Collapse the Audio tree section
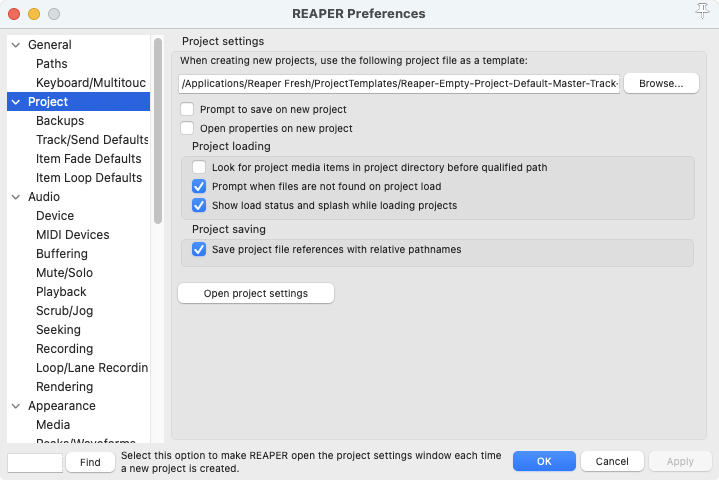Screen dimensions: 719x480 [x=16, y=197]
